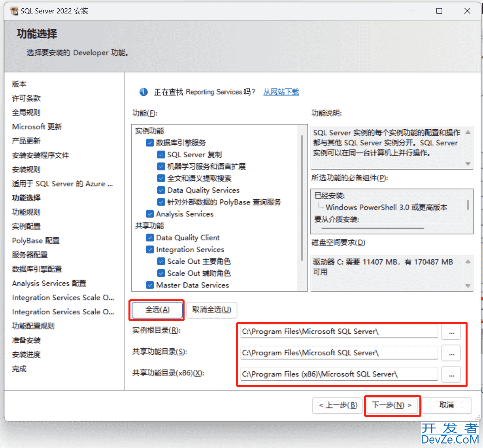Click the 要从介质安装 prerequisites node
483x448 pixels.
click(x=336, y=219)
